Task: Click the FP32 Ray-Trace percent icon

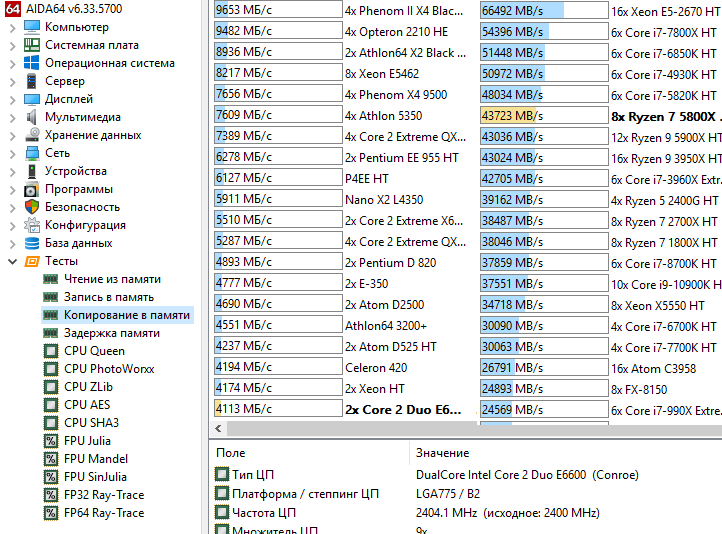Action: (x=51, y=495)
